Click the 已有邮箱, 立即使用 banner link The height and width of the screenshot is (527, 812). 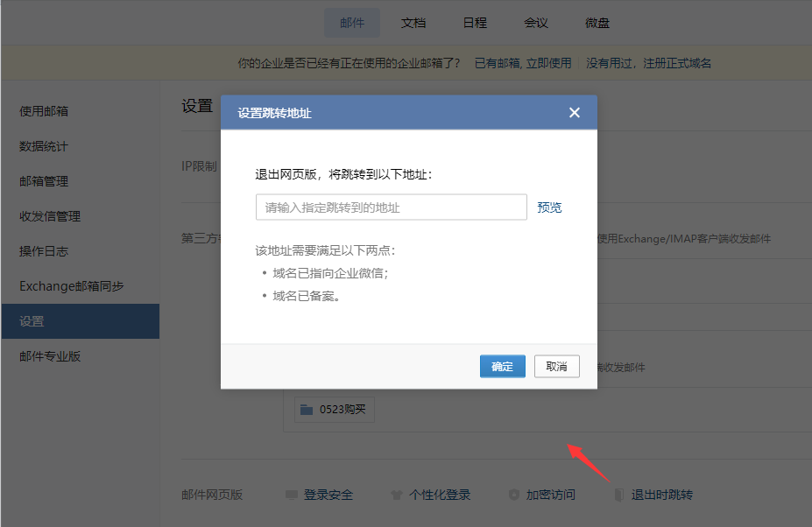tap(522, 63)
